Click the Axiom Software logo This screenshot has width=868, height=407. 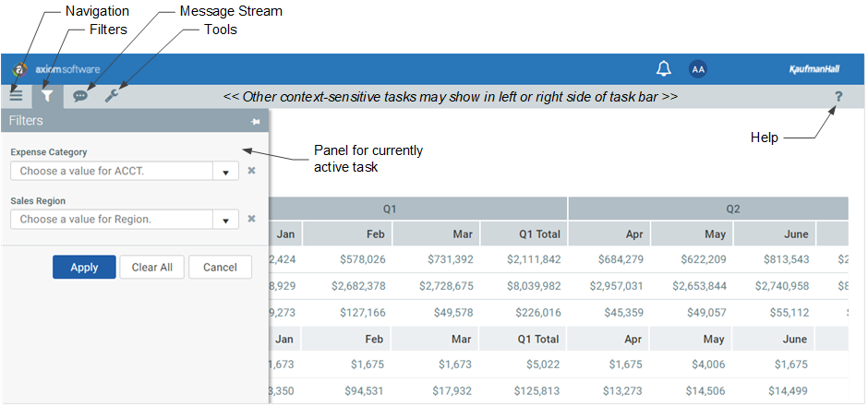point(56,69)
